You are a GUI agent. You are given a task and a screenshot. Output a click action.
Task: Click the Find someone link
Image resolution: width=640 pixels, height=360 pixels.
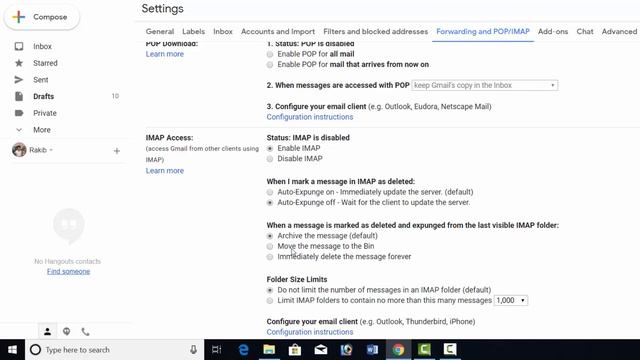click(x=68, y=271)
